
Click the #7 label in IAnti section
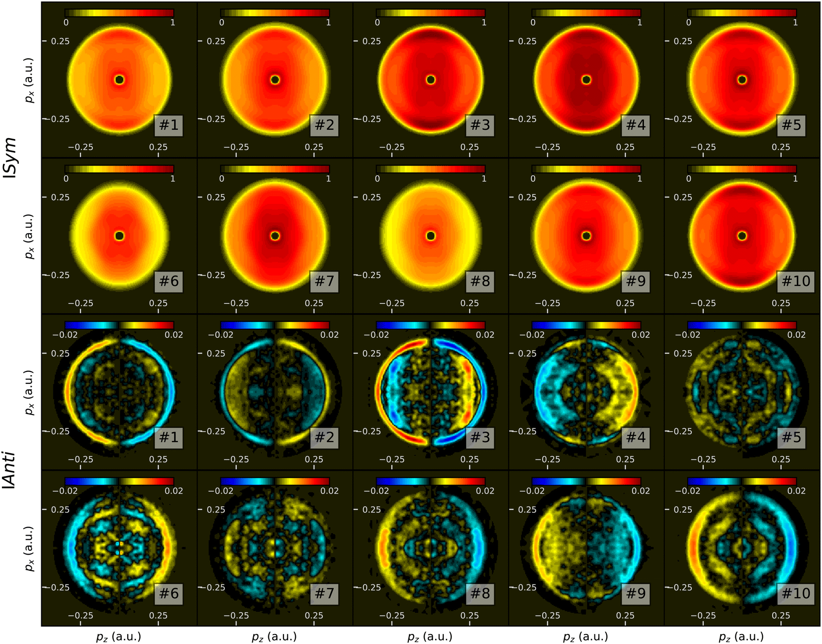(324, 593)
